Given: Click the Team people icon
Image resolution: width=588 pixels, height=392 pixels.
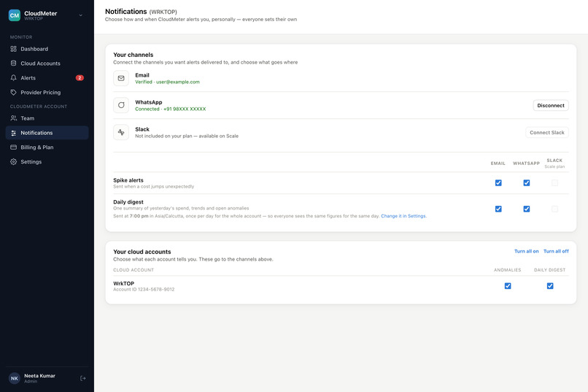Looking at the screenshot, I should (14, 118).
